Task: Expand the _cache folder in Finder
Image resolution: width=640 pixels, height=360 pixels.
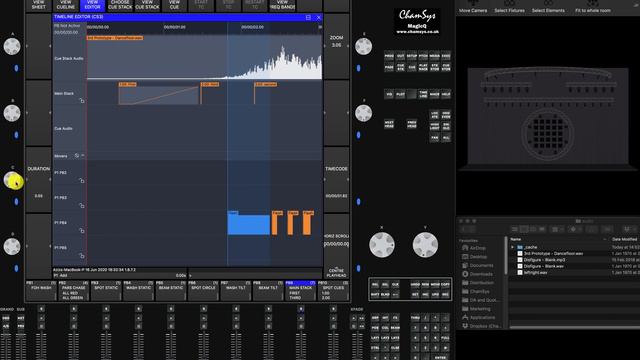Action: [513, 247]
